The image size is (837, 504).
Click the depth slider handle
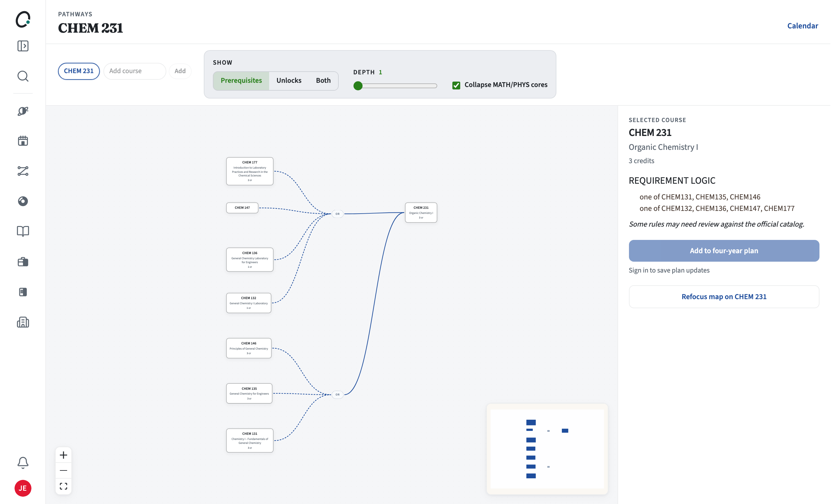pos(358,86)
